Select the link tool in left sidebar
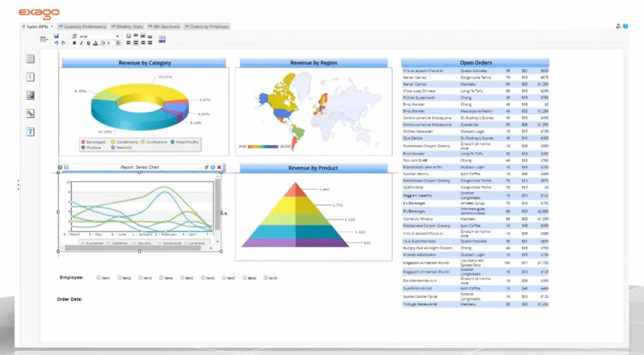 [31, 113]
